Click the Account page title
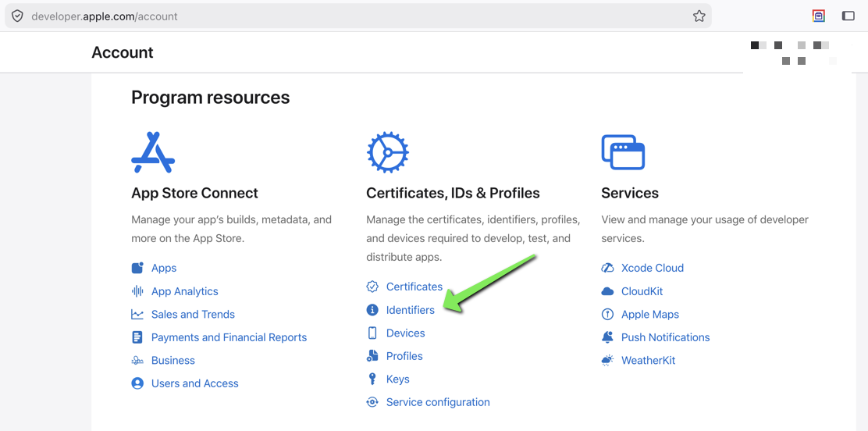The image size is (868, 431). pyautogui.click(x=123, y=52)
